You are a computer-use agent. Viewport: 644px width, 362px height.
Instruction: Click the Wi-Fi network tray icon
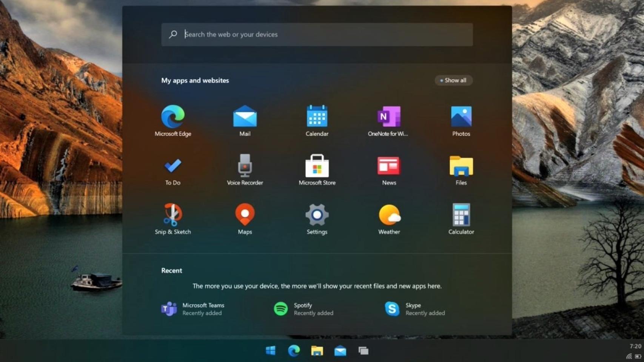click(629, 356)
